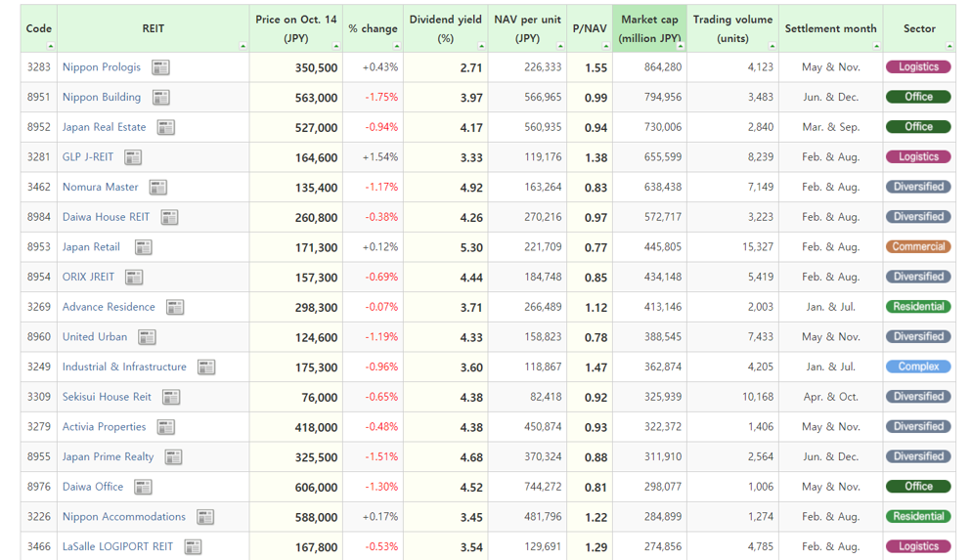Open the Nippon Accommodations link

124,517
